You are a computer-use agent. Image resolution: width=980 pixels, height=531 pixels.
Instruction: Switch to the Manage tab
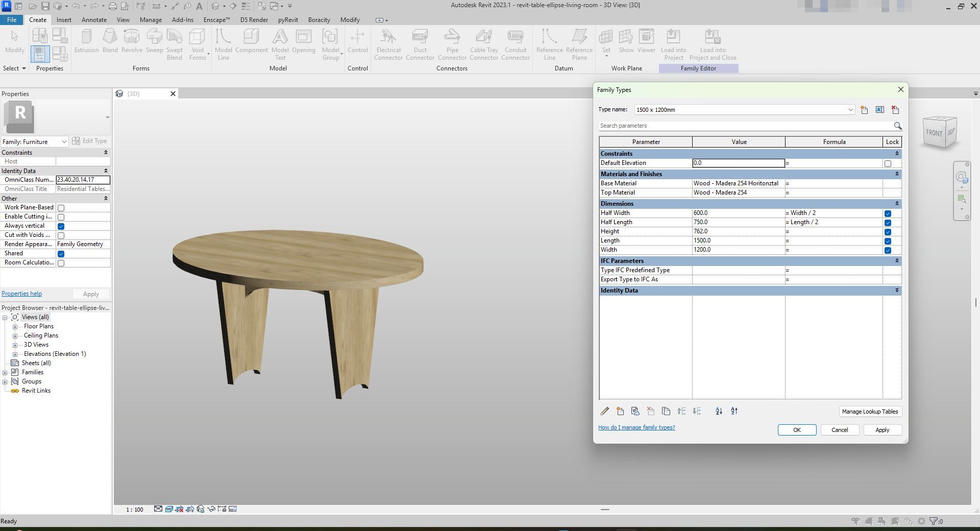pyautogui.click(x=151, y=20)
